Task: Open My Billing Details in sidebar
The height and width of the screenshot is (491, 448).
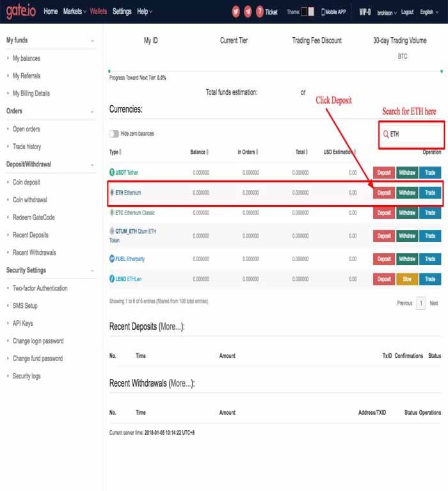Action: [x=31, y=93]
